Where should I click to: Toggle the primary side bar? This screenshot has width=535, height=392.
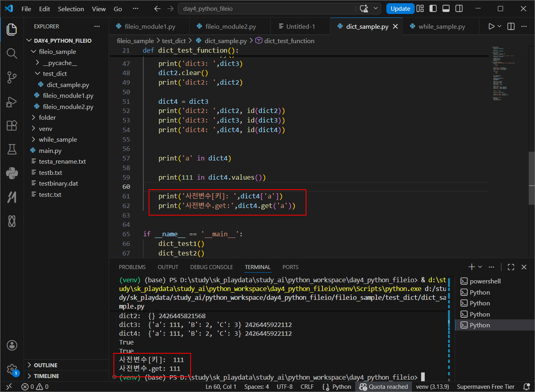(433, 8)
